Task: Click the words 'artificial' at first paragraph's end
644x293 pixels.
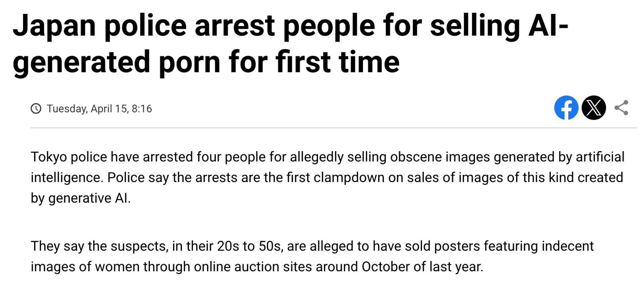Action: (x=600, y=157)
